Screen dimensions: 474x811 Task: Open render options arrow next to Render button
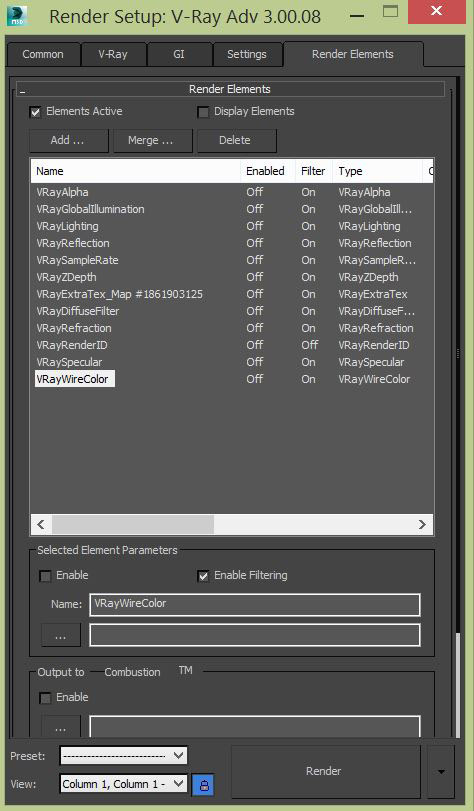pos(441,772)
